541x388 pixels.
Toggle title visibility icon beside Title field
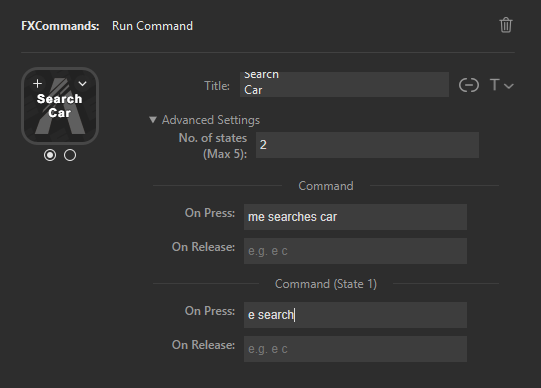pos(469,85)
